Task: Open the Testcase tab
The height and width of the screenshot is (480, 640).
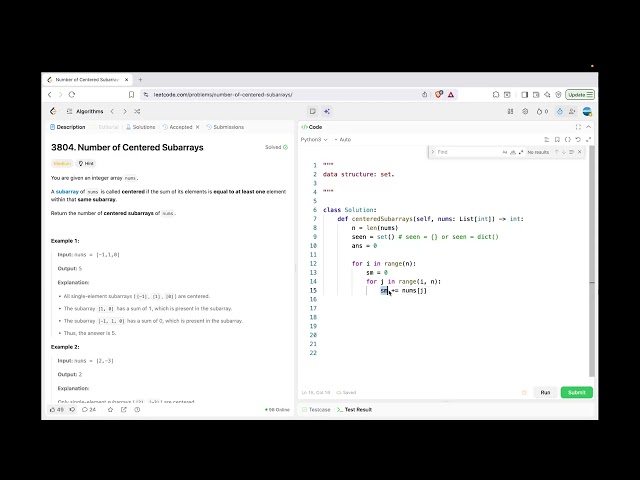Action: [x=316, y=409]
